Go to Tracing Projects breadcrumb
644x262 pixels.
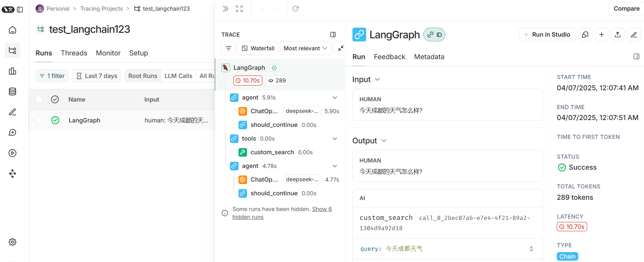click(x=101, y=9)
